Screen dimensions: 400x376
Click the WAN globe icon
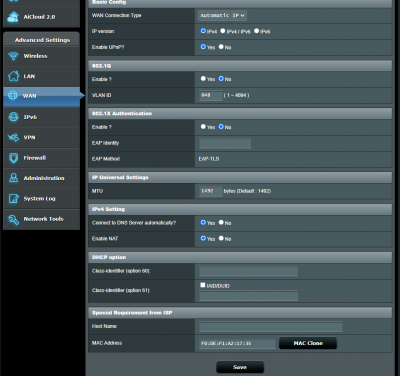click(13, 95)
